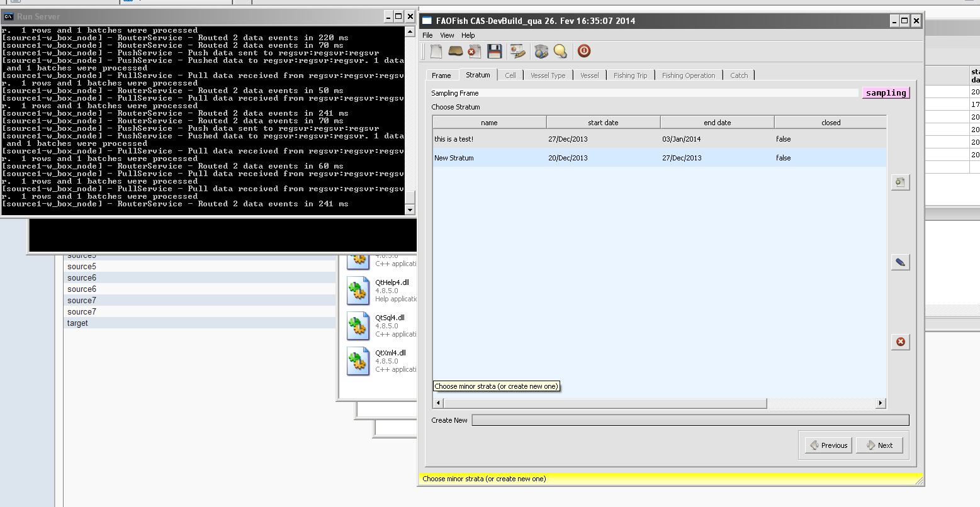
Task: Click the brown open tray toolbar icon
Action: 455,52
